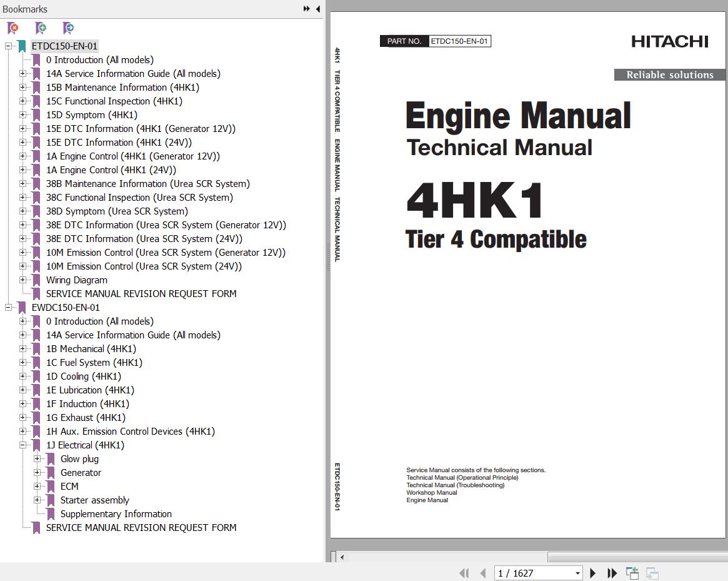This screenshot has width=728, height=581.
Task: Open the Supplementary Information bookmark
Action: click(116, 513)
